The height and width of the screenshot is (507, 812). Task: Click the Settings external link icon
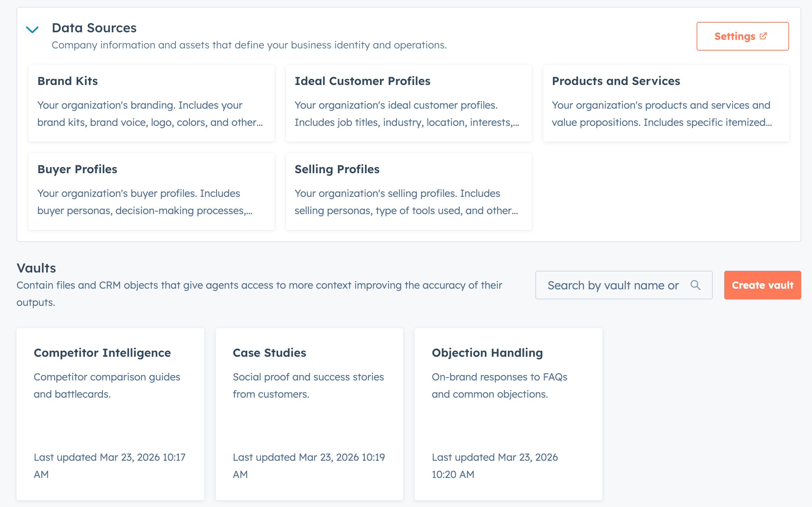pyautogui.click(x=763, y=36)
